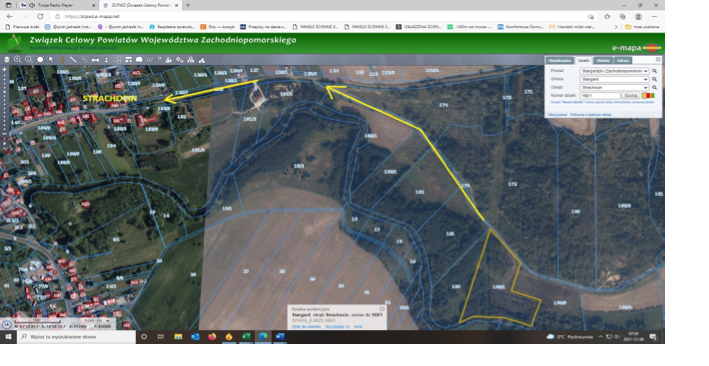Open the Powiat dropdown
Screen dimensions: 709x366
coord(614,71)
